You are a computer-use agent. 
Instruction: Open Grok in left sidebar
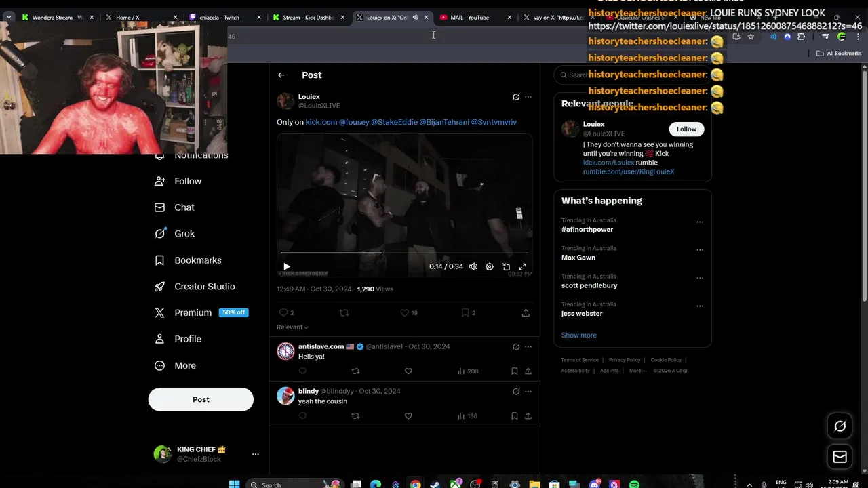(x=174, y=234)
